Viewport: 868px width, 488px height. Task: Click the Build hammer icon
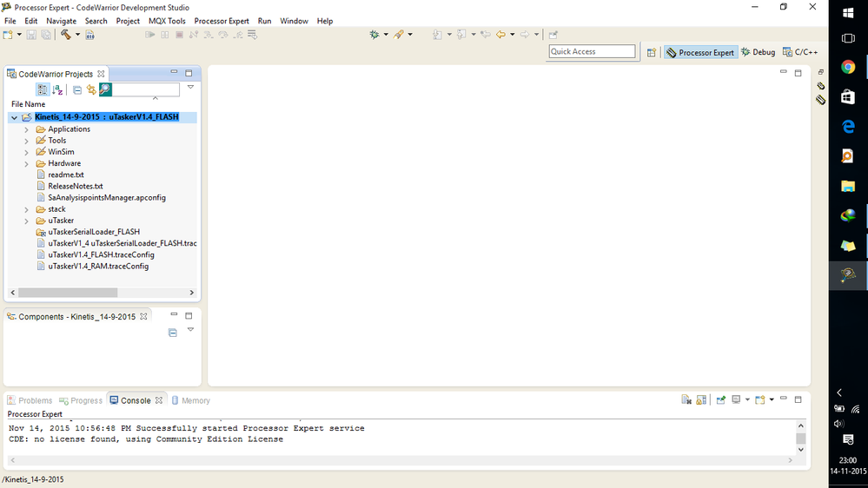coord(66,35)
